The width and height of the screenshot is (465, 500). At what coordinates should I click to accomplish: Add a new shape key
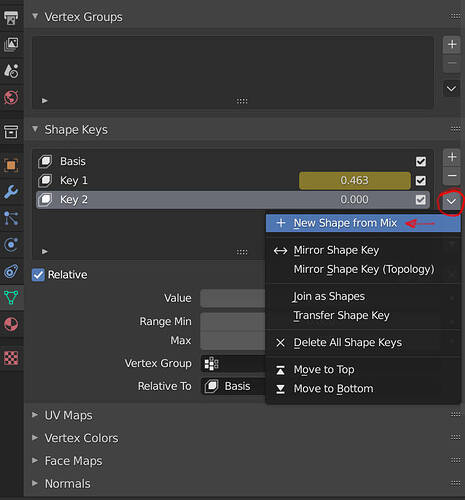click(452, 157)
